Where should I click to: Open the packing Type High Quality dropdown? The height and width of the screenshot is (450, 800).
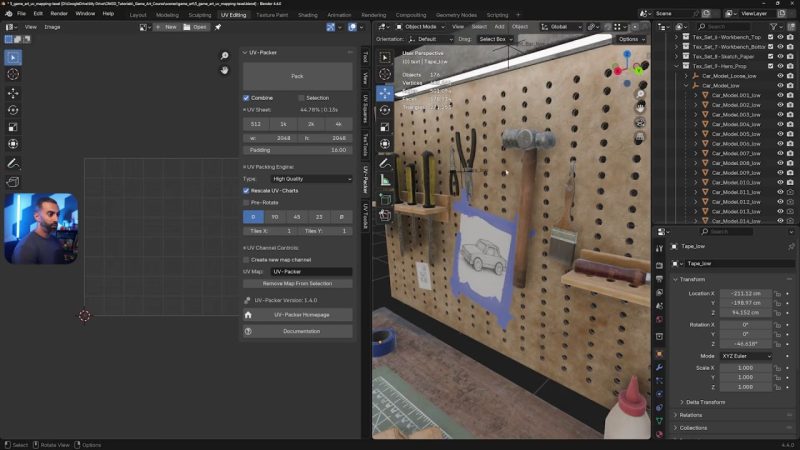tap(311, 179)
